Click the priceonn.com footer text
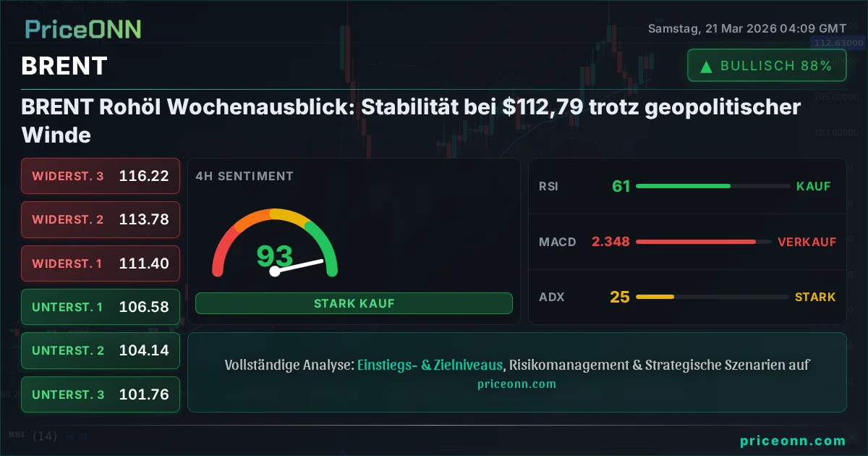 793,440
